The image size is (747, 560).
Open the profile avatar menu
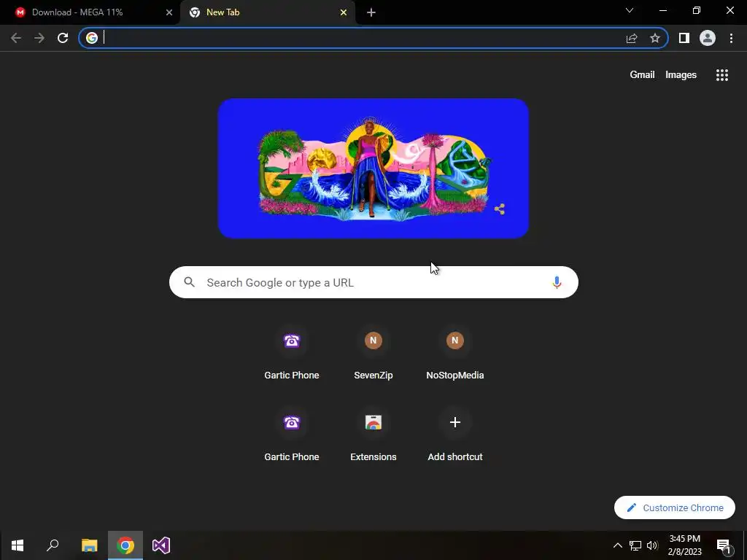[708, 38]
